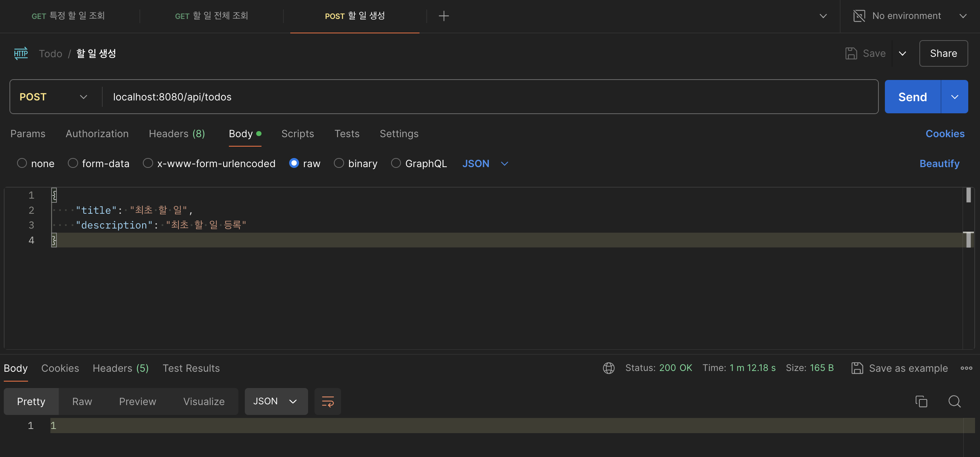
Task: Switch to the Headers (8) request tab
Action: (x=177, y=134)
